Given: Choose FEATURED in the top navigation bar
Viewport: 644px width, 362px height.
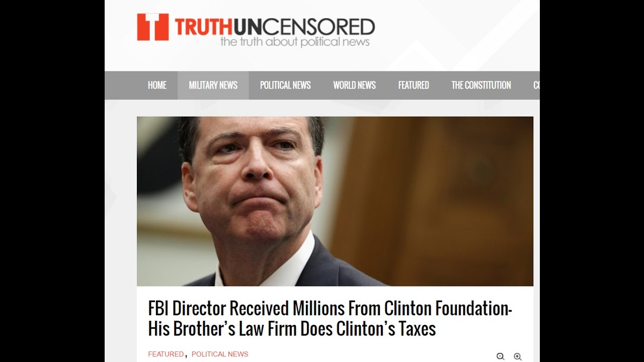Looking at the screenshot, I should [x=414, y=85].
